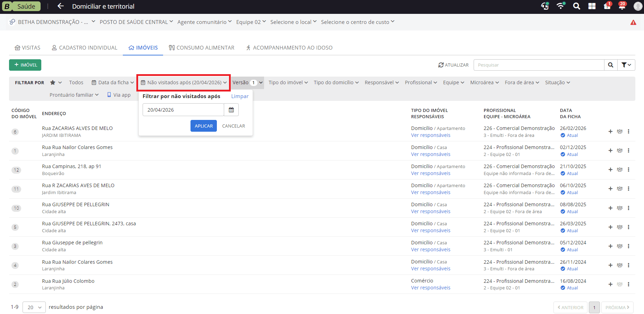Open Selecione o centro de custo dropdown
Viewport: 644px width, 314px height.
click(357, 22)
